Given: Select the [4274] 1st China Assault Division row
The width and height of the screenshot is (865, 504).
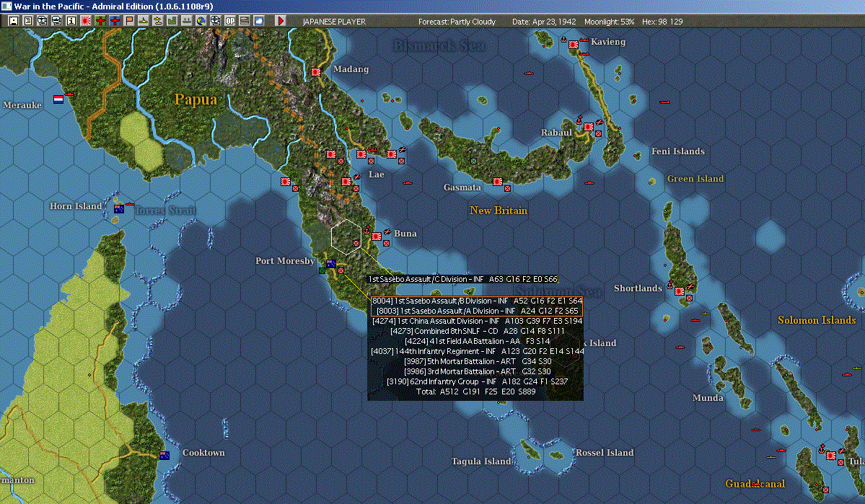Looking at the screenshot, I should point(477,321).
